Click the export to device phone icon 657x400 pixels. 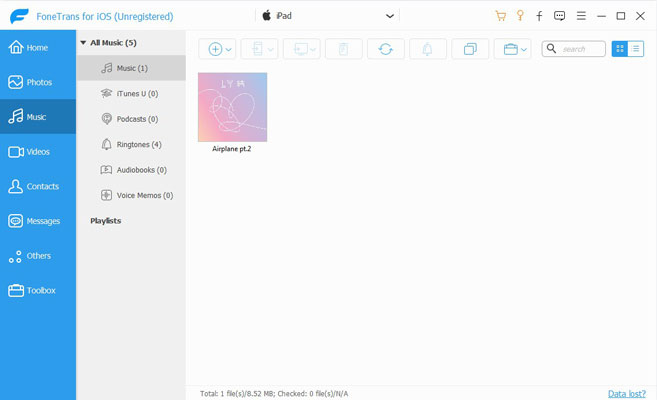pyautogui.click(x=257, y=49)
